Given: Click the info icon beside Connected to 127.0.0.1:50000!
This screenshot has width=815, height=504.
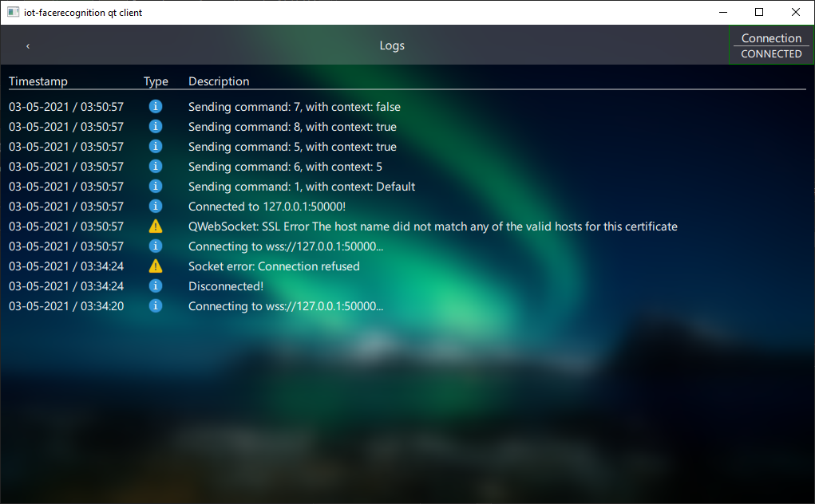Looking at the screenshot, I should pyautogui.click(x=156, y=206).
